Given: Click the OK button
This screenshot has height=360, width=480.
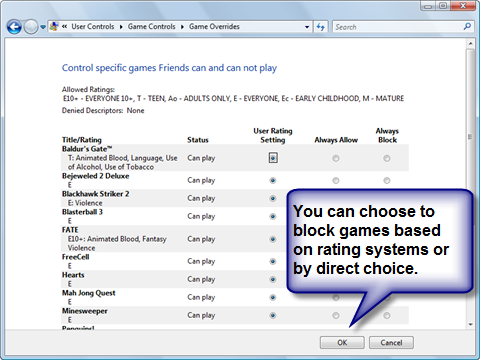Looking at the screenshot, I should [x=342, y=342].
